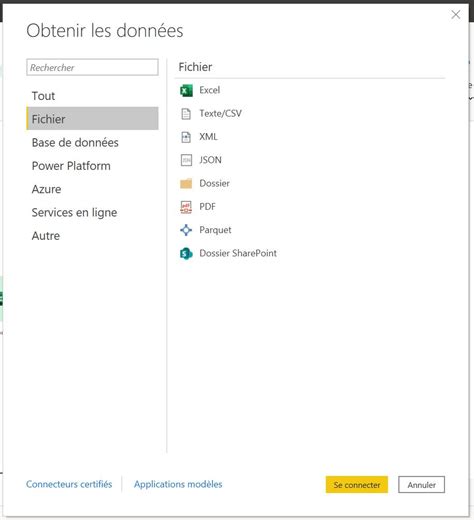Screen dimensions: 474x520
Task: Select the Parquet data source label
Action: pos(215,230)
